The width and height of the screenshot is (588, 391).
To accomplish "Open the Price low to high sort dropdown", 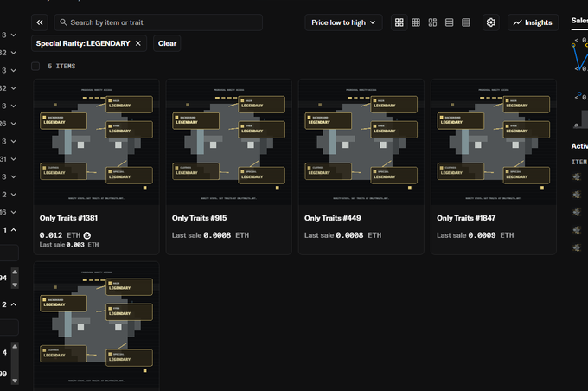I will (343, 22).
